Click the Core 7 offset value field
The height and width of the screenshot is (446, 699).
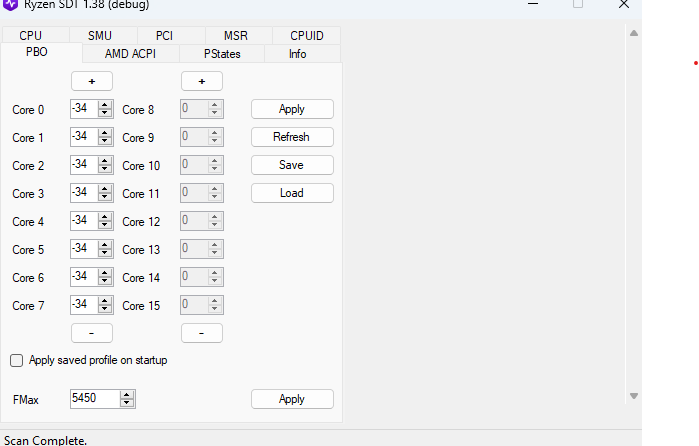tap(84, 306)
